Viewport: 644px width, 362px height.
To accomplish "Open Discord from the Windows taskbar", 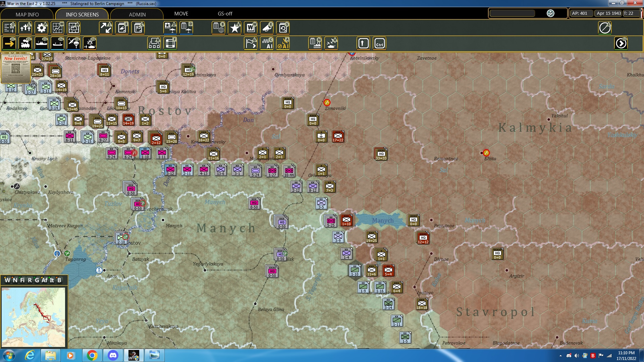I will [x=113, y=355].
